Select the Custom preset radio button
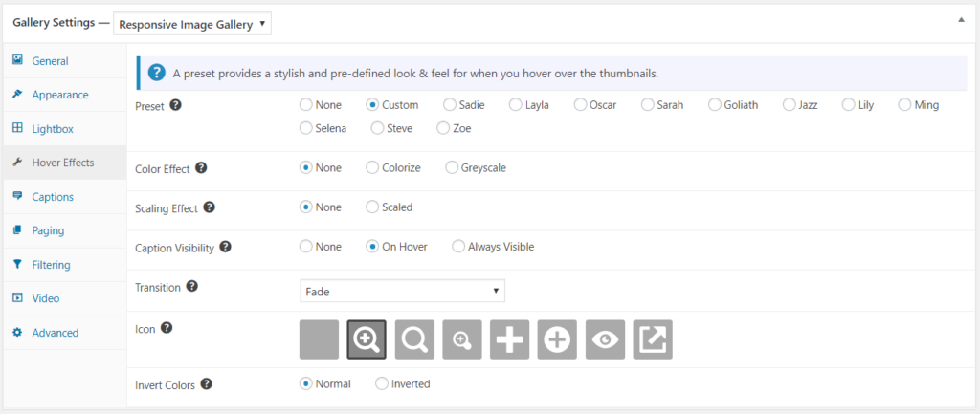 372,105
